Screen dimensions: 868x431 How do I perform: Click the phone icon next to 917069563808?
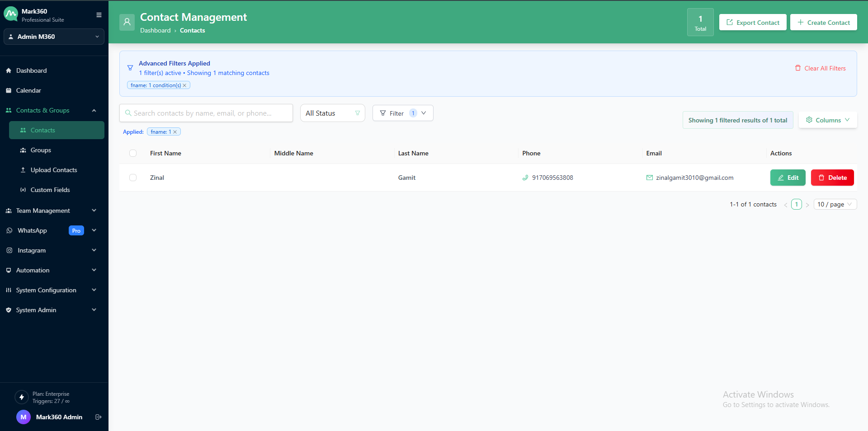click(525, 178)
